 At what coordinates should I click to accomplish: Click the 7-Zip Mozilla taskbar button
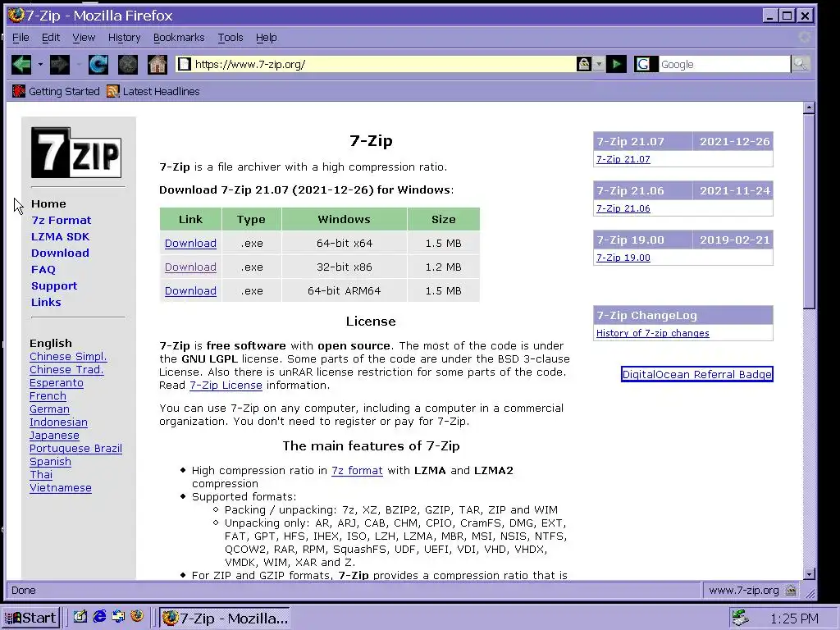(x=225, y=619)
